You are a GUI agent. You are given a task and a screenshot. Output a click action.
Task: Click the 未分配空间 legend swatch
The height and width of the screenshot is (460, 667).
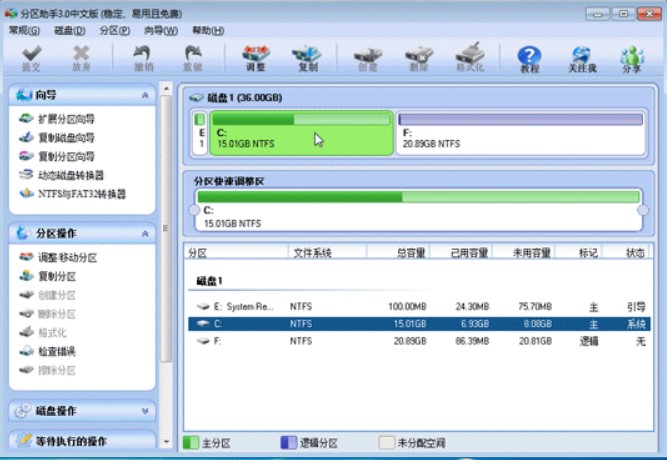click(387, 443)
